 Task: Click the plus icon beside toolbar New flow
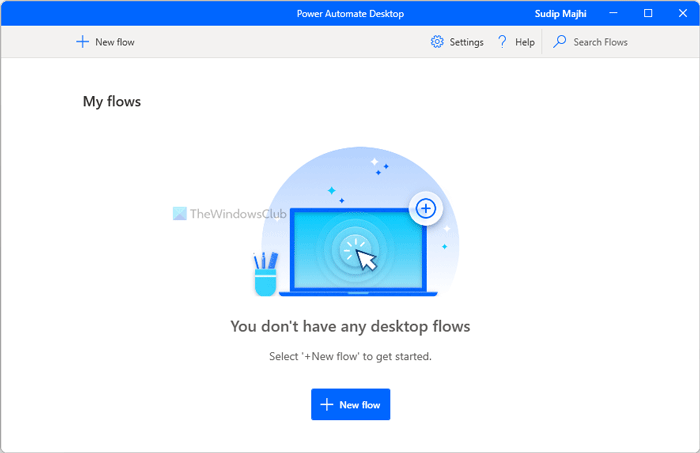pos(82,42)
